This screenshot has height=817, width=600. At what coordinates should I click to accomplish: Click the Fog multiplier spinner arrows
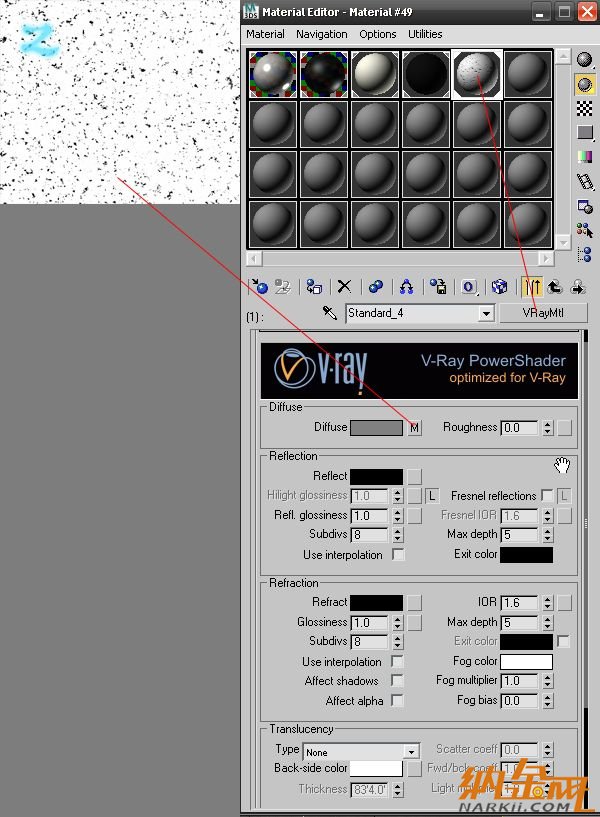click(547, 680)
